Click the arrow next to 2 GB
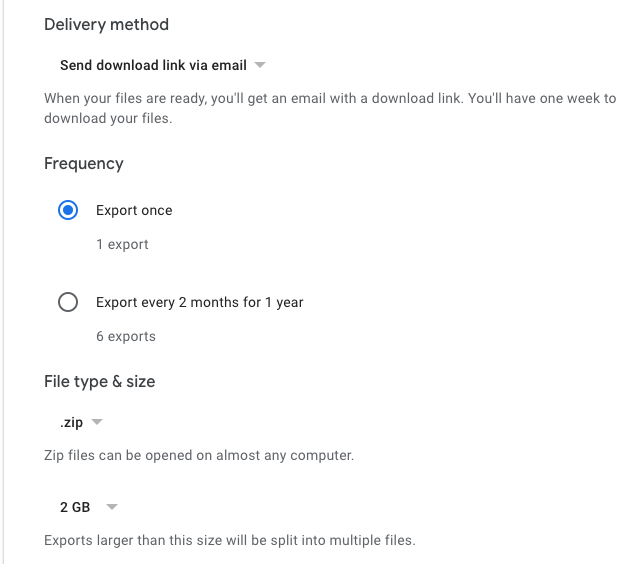 (x=112, y=507)
